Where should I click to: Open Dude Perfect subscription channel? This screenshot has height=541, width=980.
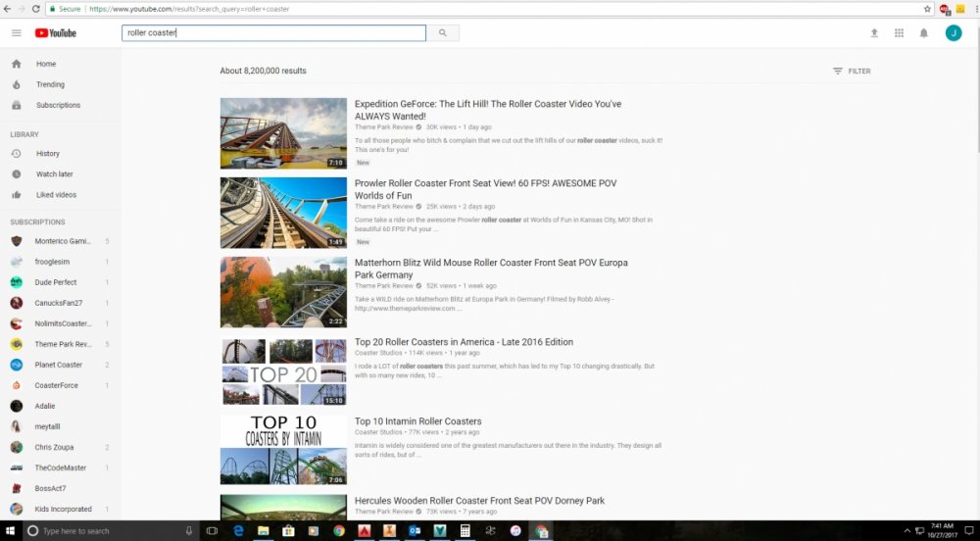click(x=58, y=282)
